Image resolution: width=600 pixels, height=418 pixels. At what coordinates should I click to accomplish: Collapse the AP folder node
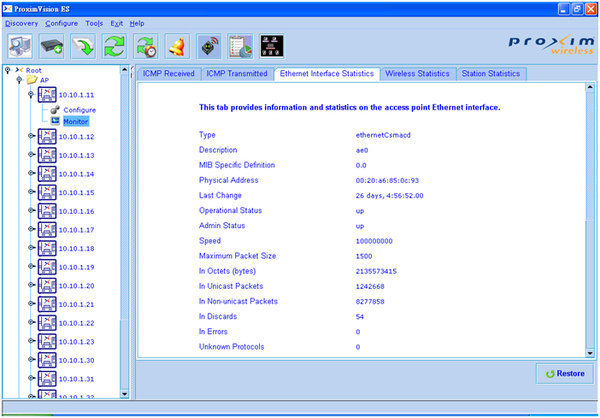click(x=19, y=80)
